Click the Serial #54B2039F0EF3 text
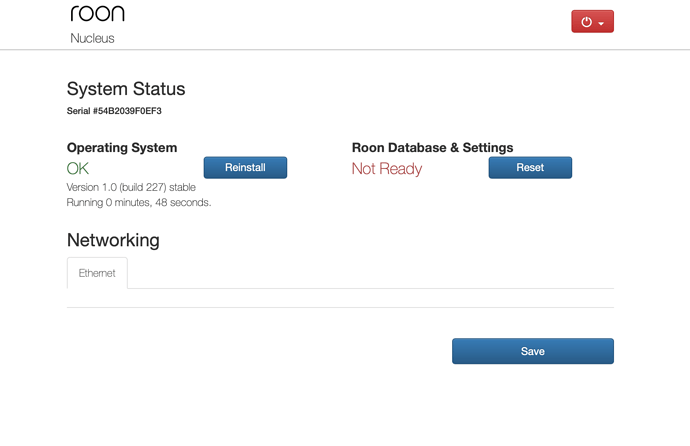690x446 pixels. (x=114, y=111)
